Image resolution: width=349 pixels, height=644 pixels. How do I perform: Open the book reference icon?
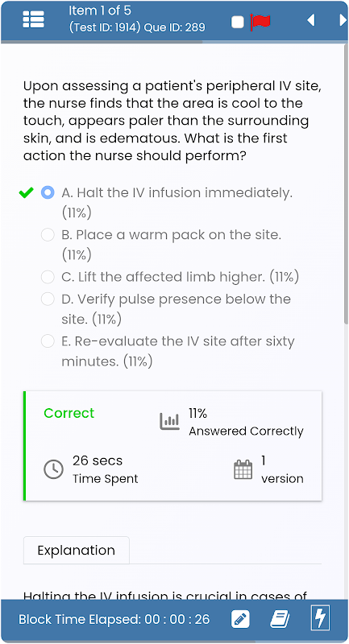[280, 619]
